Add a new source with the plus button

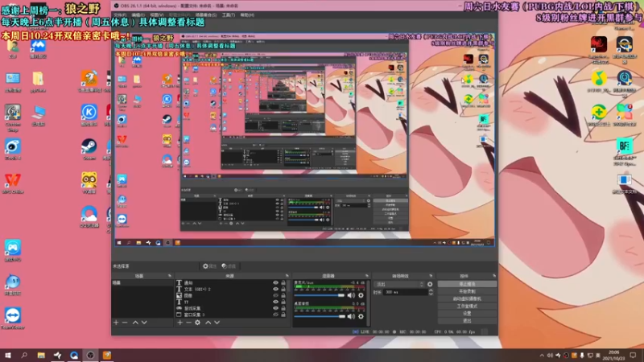click(x=180, y=323)
